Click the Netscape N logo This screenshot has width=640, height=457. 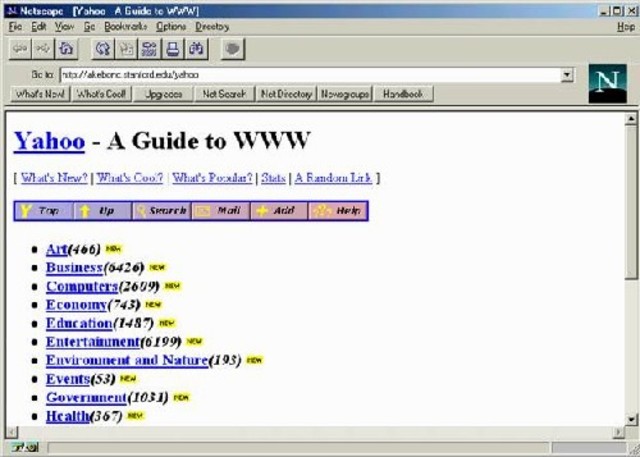(x=607, y=84)
